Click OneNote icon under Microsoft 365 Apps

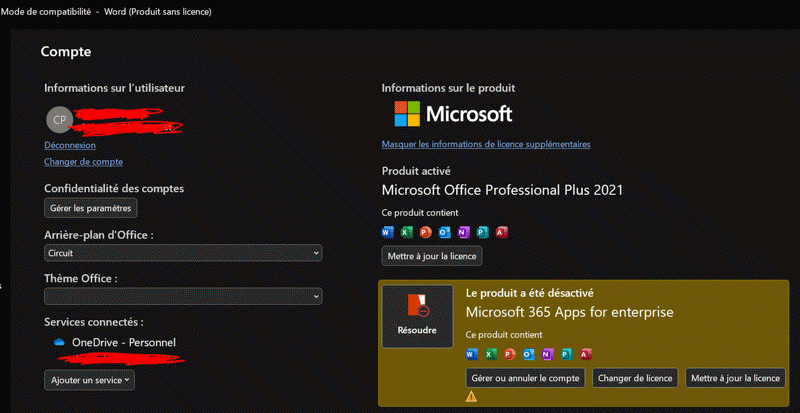(548, 354)
